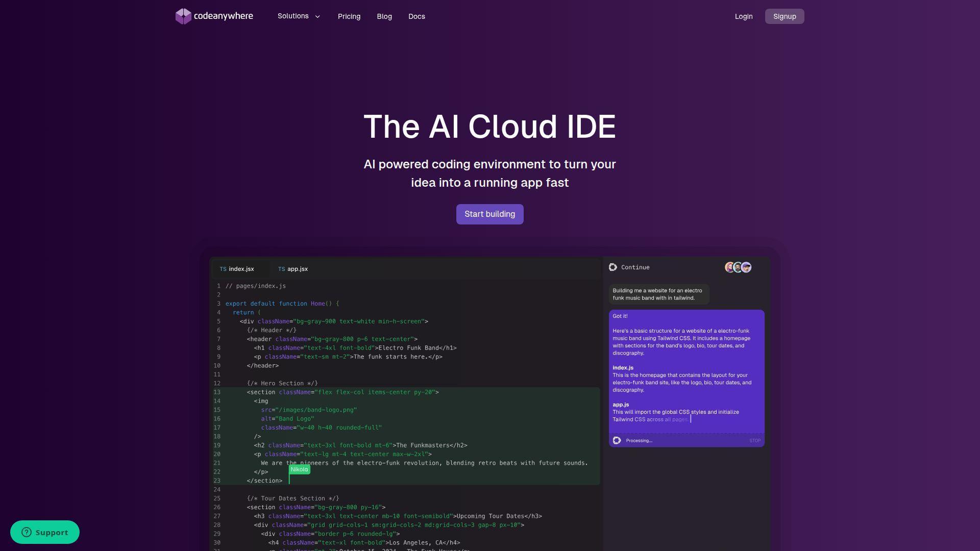Screen dimensions: 980x551
Task: Click the Login link
Action: [x=743, y=16]
